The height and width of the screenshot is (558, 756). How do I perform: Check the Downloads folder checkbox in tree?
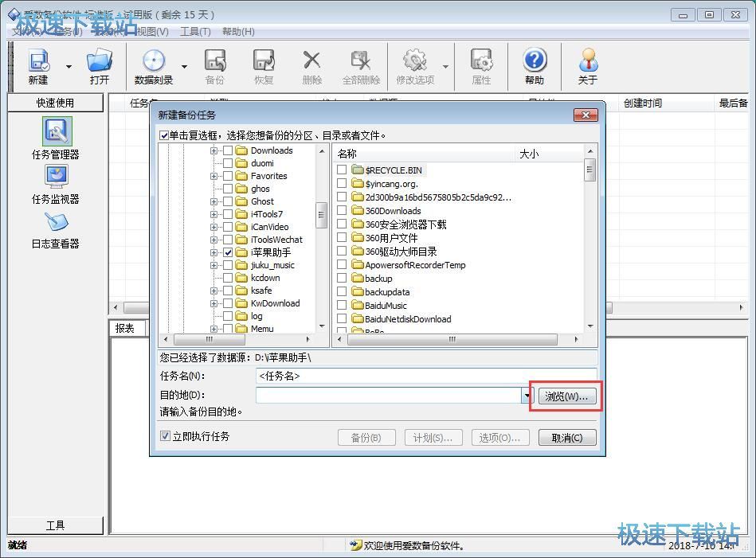click(x=228, y=150)
